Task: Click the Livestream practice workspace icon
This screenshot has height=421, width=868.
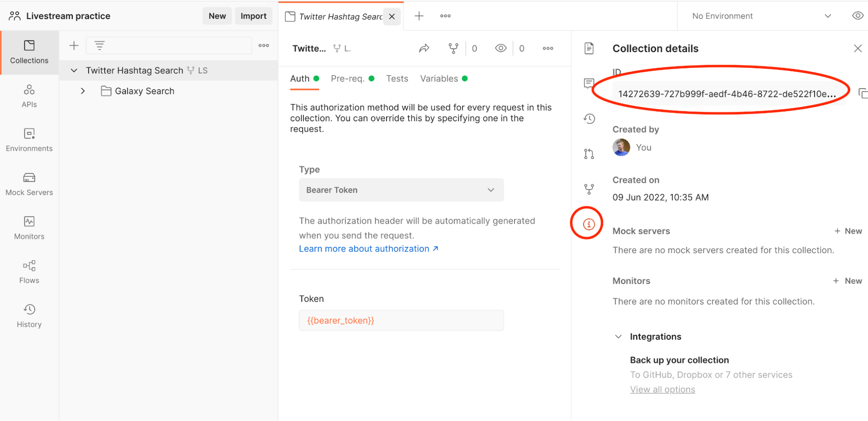Action: [14, 16]
